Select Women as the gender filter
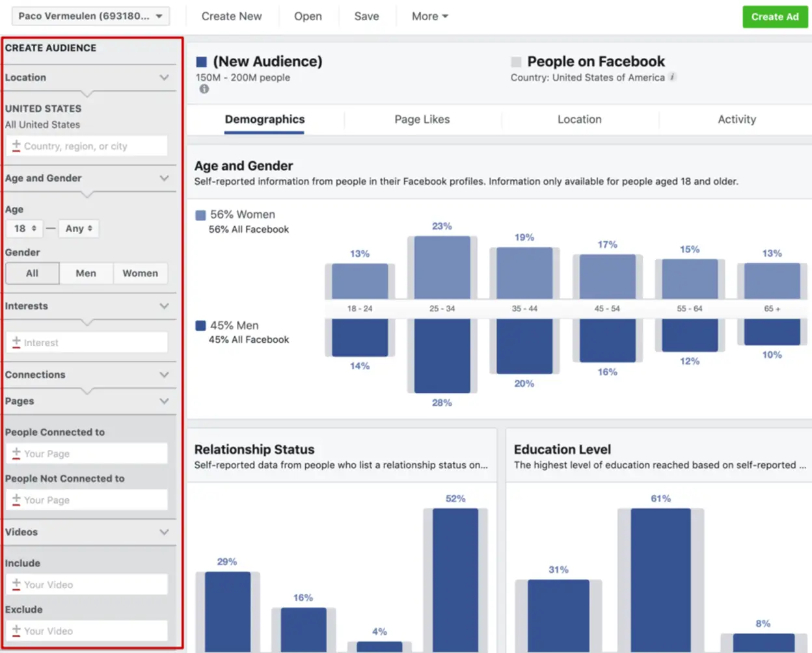The width and height of the screenshot is (812, 653). coord(141,273)
